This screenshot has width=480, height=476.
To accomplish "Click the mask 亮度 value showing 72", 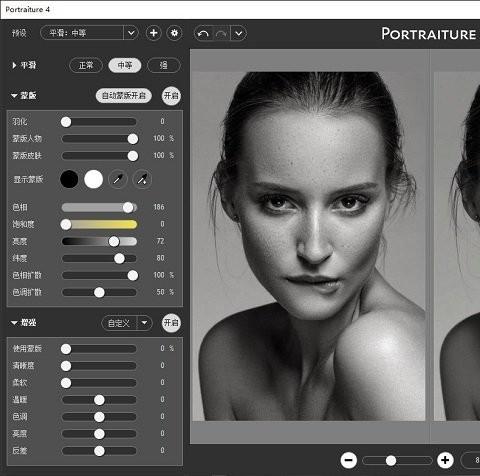I will coord(160,241).
